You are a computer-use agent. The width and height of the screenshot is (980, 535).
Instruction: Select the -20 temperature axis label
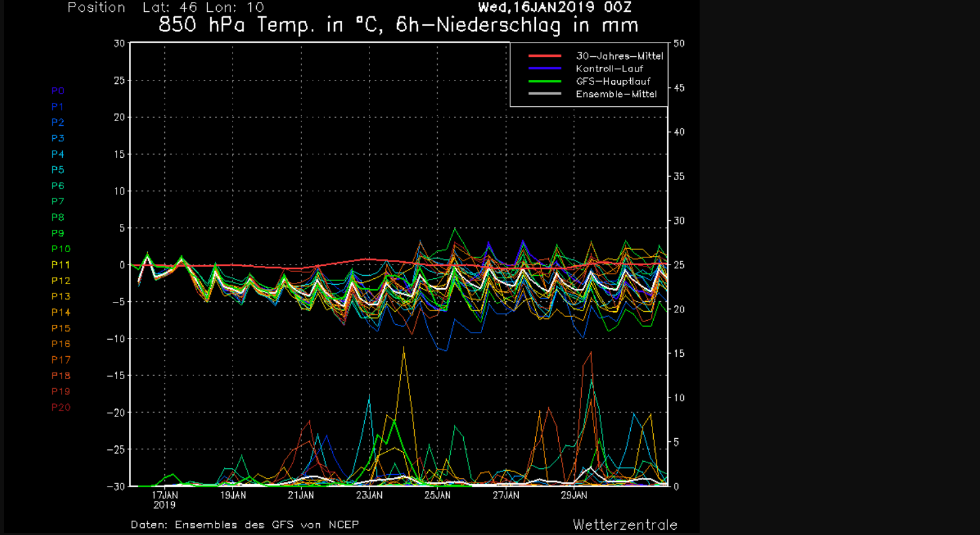click(115, 413)
